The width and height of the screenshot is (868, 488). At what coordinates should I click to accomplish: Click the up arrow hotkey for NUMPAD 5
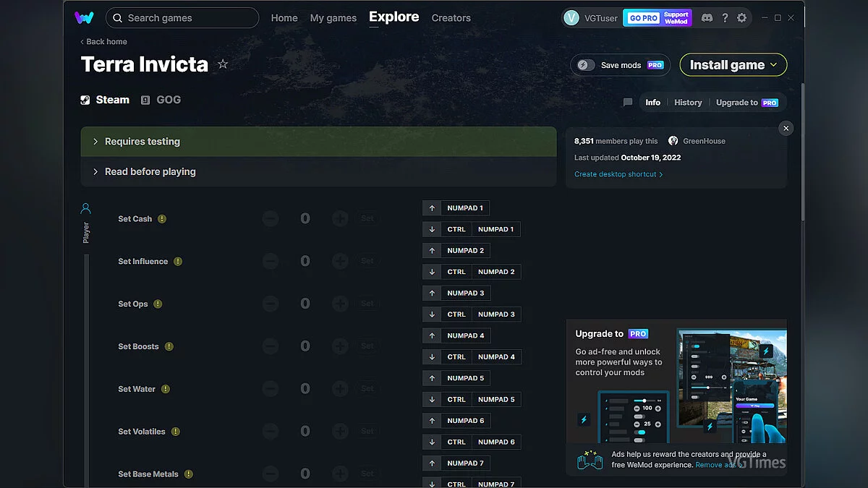pyautogui.click(x=432, y=378)
